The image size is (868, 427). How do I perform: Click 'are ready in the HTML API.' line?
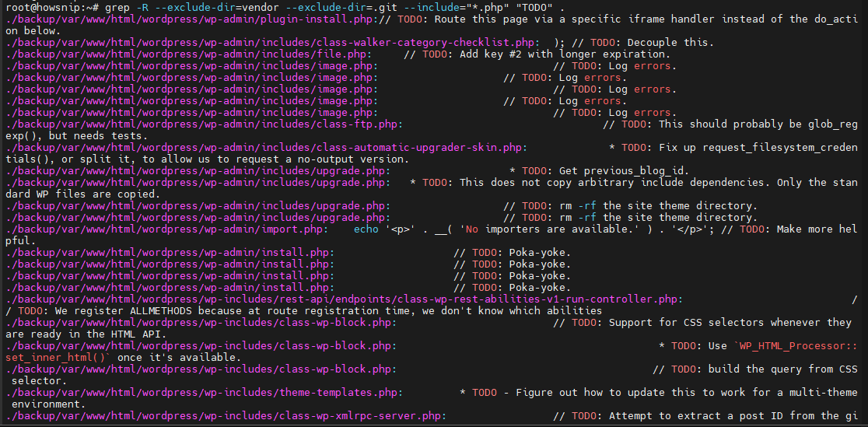click(x=86, y=334)
